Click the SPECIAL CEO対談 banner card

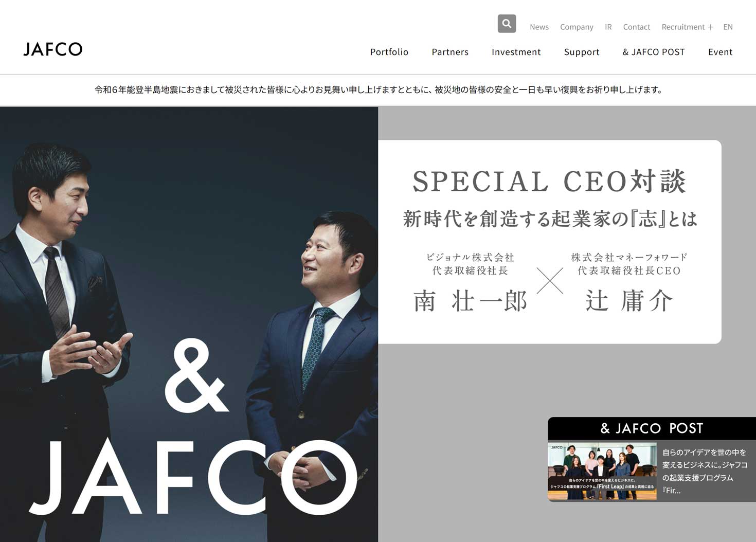[550, 242]
